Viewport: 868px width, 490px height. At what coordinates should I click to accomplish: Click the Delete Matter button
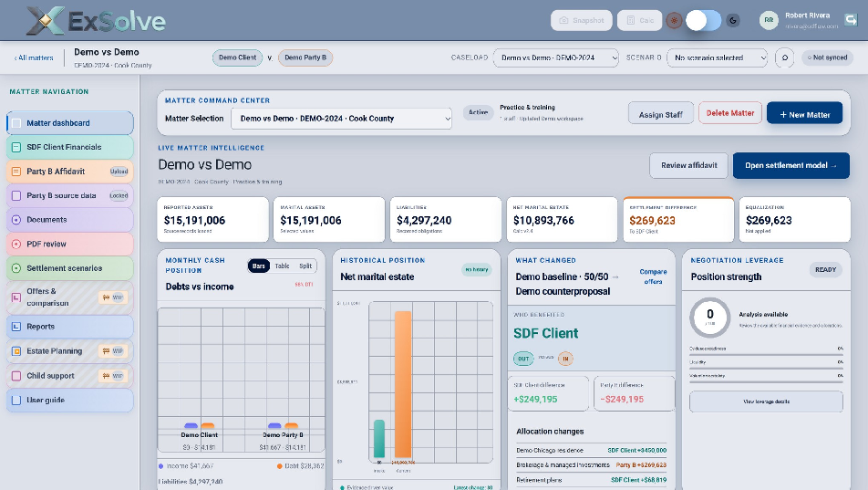[x=730, y=113]
